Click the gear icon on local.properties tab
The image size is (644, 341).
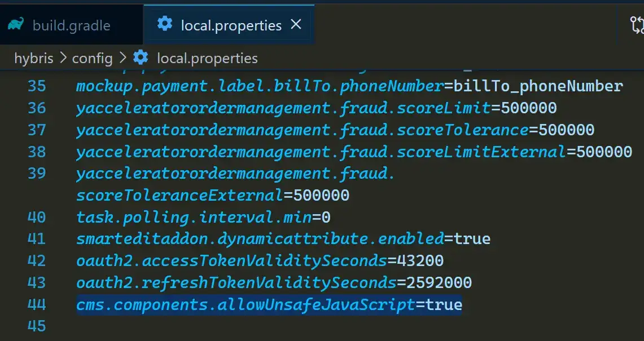click(165, 24)
